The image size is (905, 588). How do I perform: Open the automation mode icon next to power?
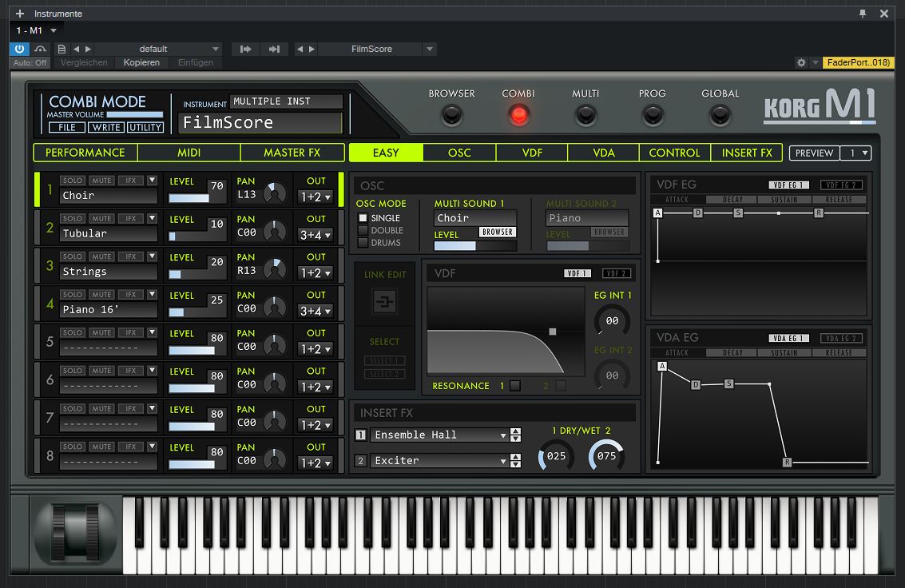[40, 49]
